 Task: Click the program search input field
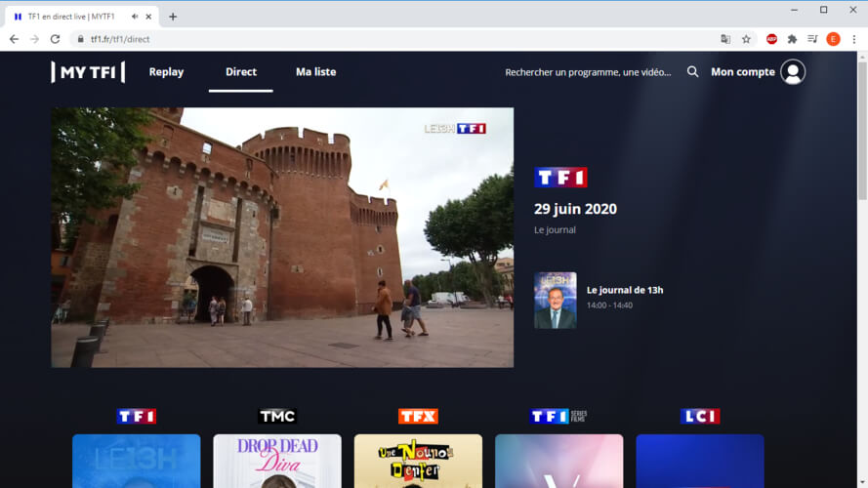(x=588, y=72)
